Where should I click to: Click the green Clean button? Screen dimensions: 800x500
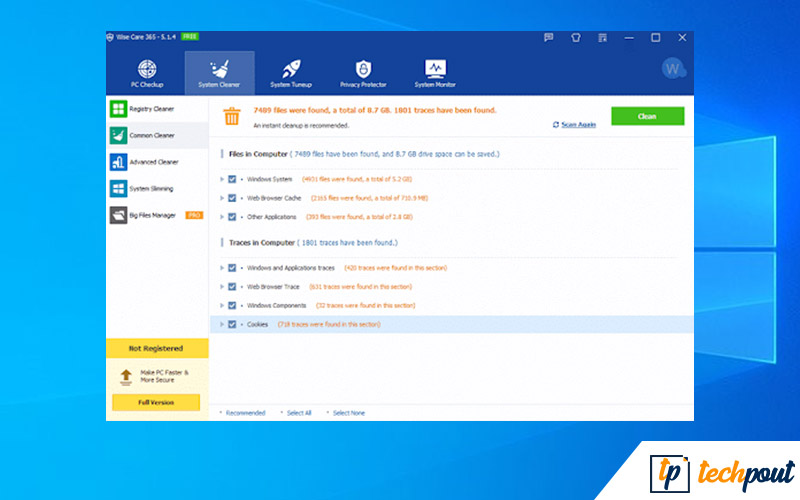click(647, 116)
